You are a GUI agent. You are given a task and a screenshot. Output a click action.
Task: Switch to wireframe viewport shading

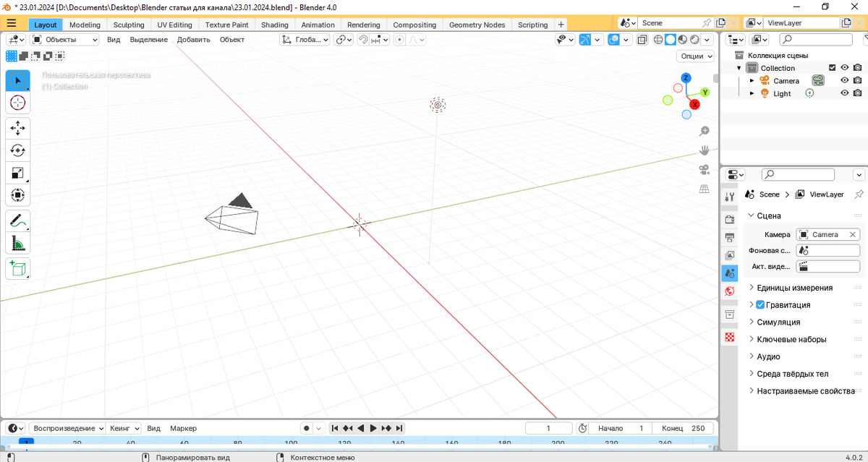click(x=659, y=40)
